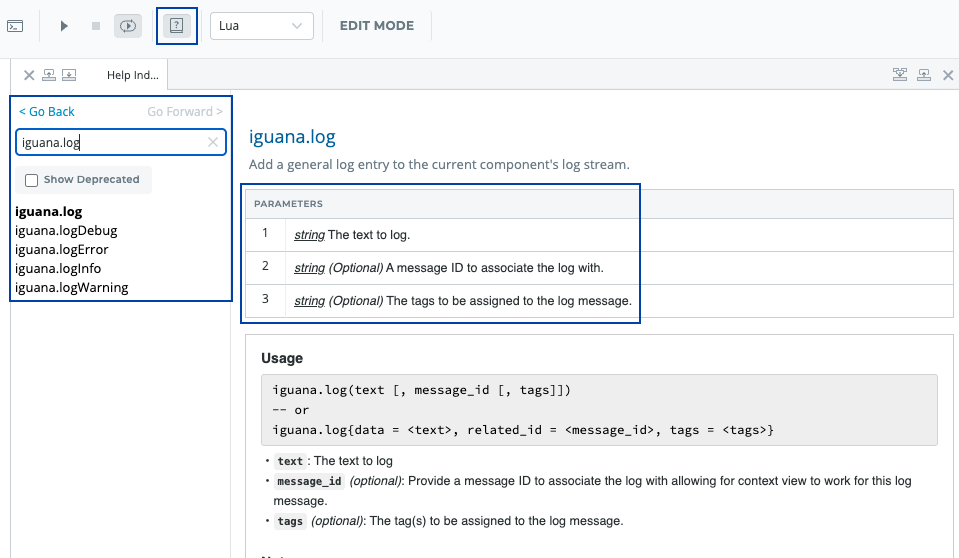
Task: Click the Go Back link
Action: click(x=47, y=112)
